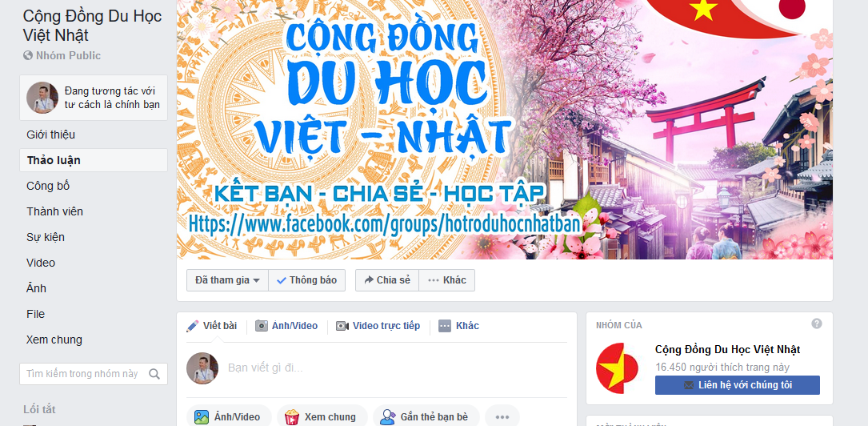This screenshot has height=426, width=868.
Task: Click the search magnifier icon in group search
Action: (154, 374)
